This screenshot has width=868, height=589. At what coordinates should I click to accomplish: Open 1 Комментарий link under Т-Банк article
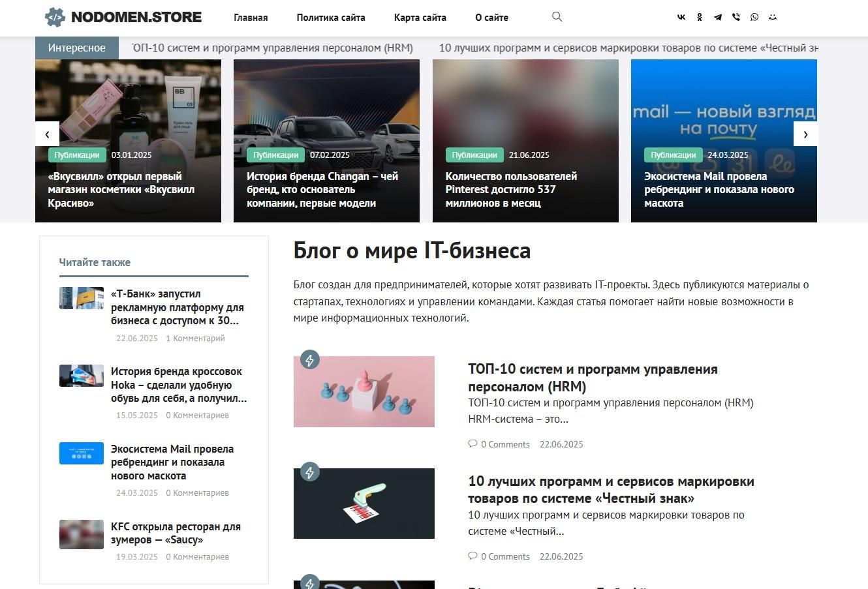pos(195,338)
